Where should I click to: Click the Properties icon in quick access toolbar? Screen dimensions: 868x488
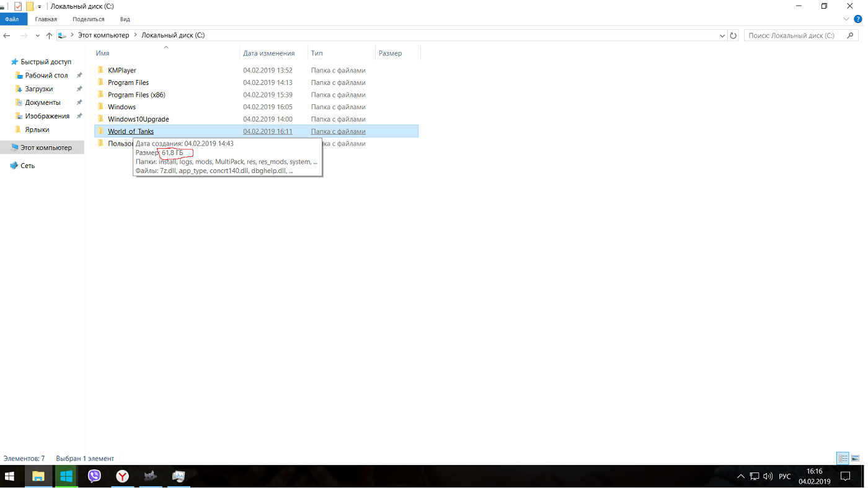18,6
